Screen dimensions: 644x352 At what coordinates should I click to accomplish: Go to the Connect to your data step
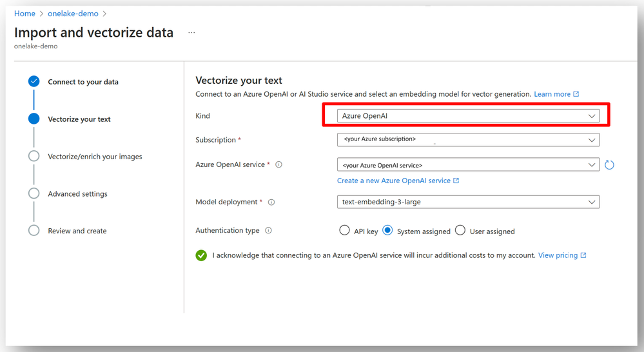pyautogui.click(x=83, y=82)
